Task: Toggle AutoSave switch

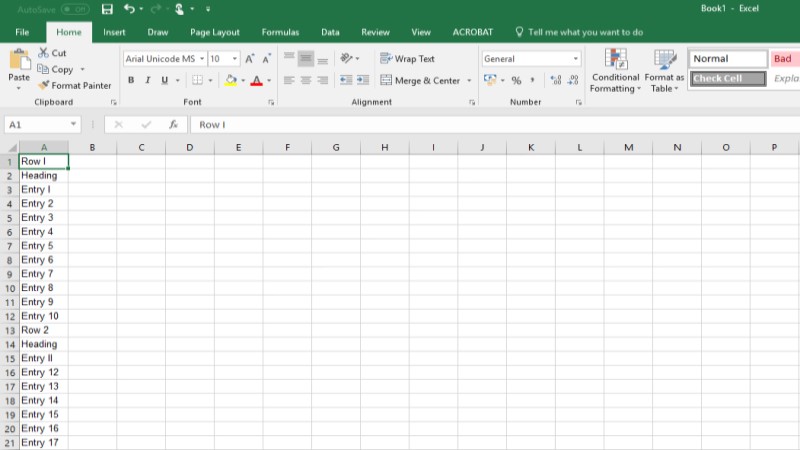Action: pyautogui.click(x=75, y=9)
